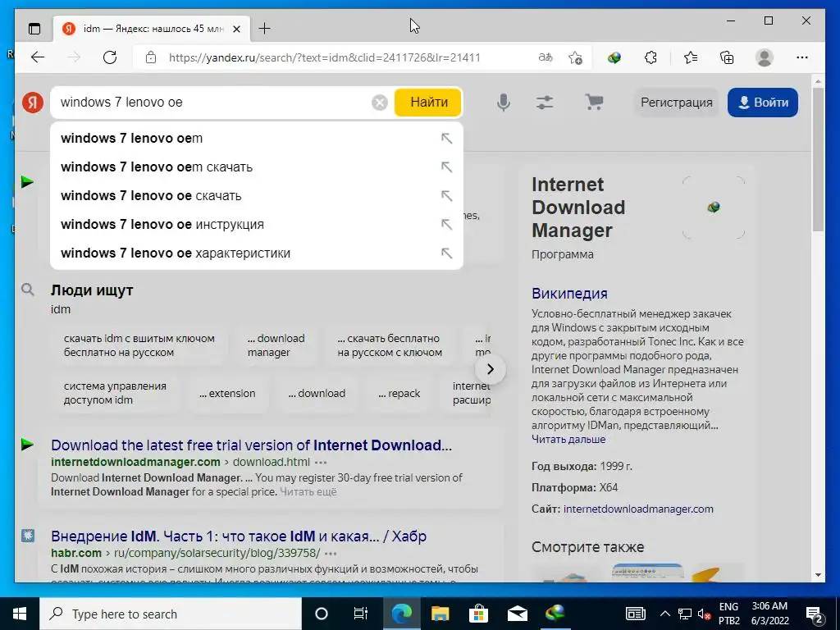Click the address bar URL
This screenshot has width=840, height=630.
[x=325, y=57]
